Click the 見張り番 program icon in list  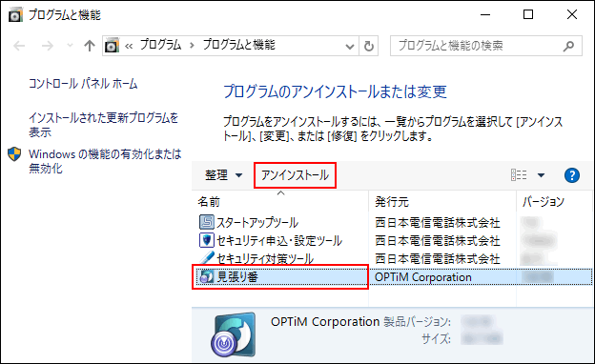[207, 276]
